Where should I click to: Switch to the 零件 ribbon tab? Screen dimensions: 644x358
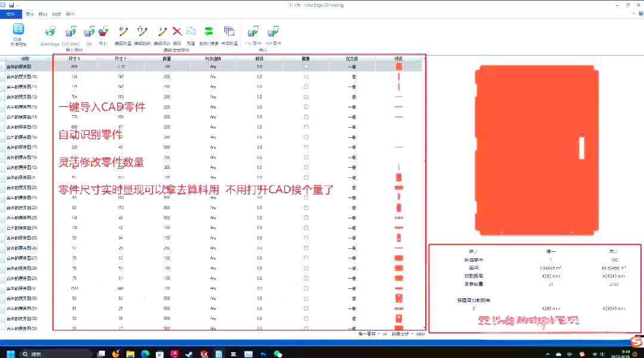point(30,13)
